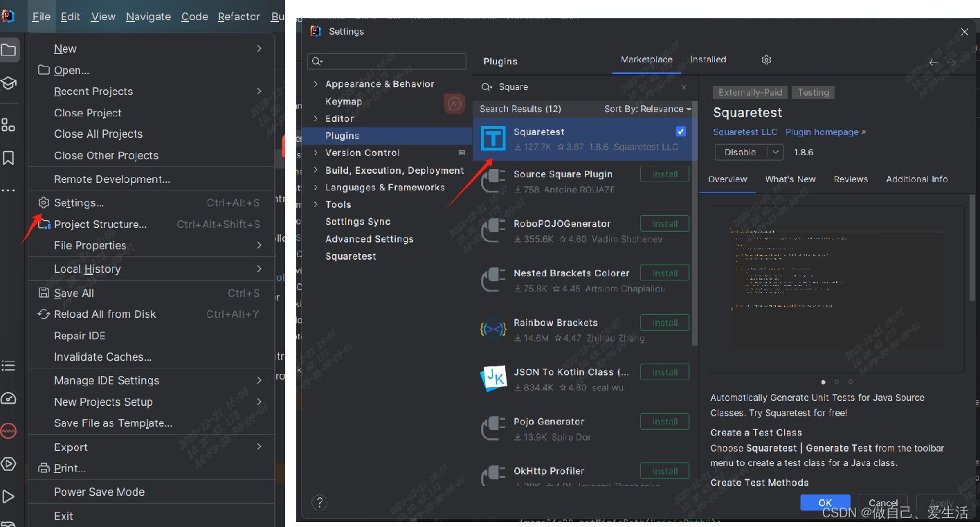
Task: Switch to the Installed plugins tab
Action: coord(708,60)
